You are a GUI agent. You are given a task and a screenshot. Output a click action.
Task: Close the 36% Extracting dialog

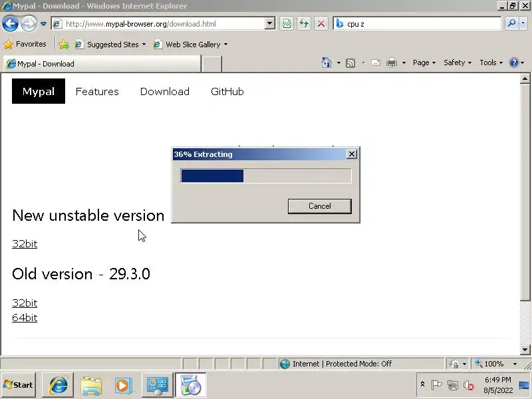tap(352, 154)
